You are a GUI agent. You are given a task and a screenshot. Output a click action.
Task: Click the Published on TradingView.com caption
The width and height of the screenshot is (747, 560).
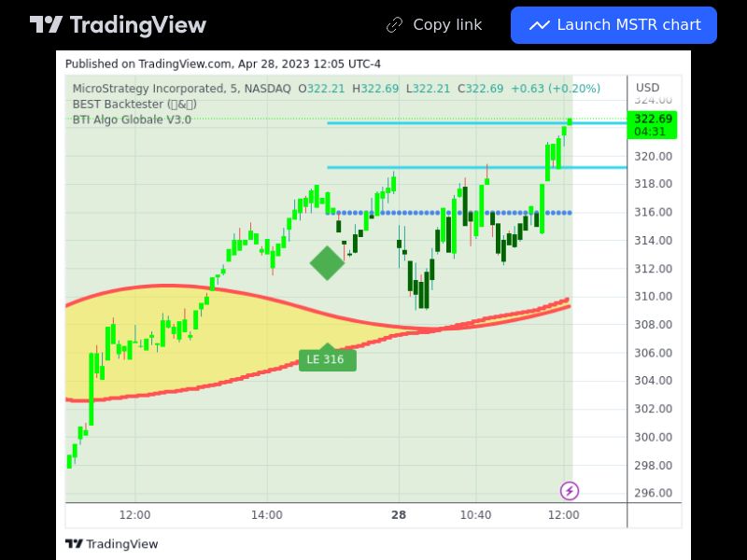pyautogui.click(x=223, y=63)
